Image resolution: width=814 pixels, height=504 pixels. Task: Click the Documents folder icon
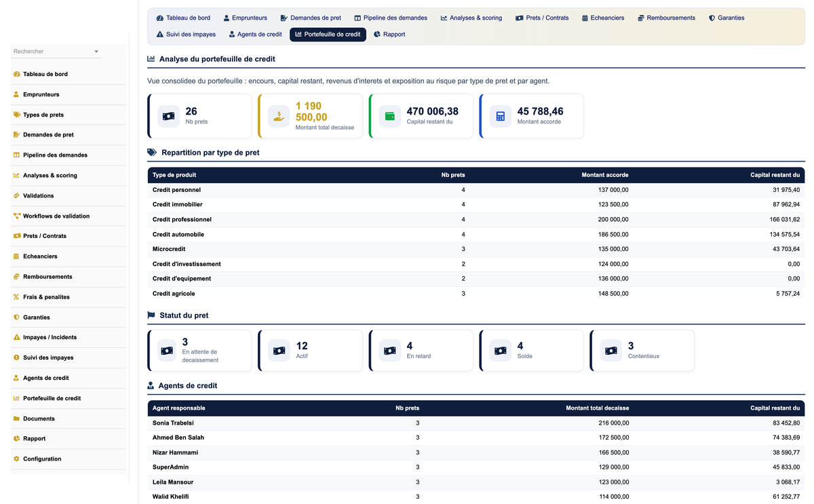pyautogui.click(x=16, y=419)
